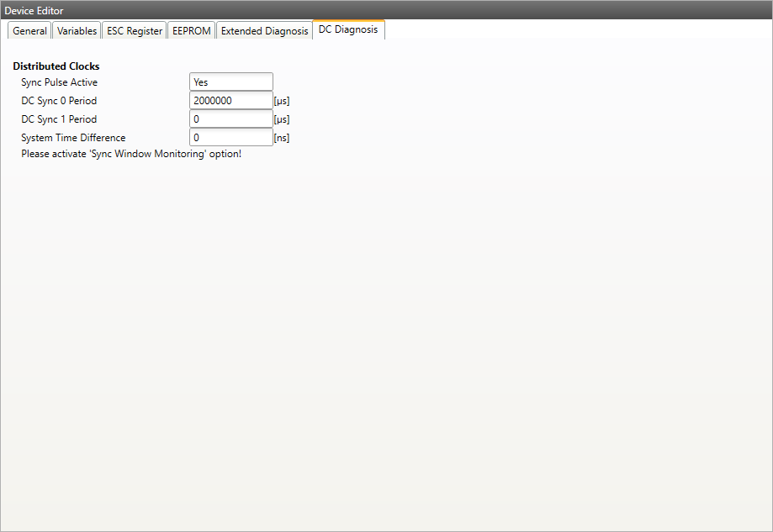Click the DC Diagnosis tab
Screen dimensions: 773x532
click(348, 29)
